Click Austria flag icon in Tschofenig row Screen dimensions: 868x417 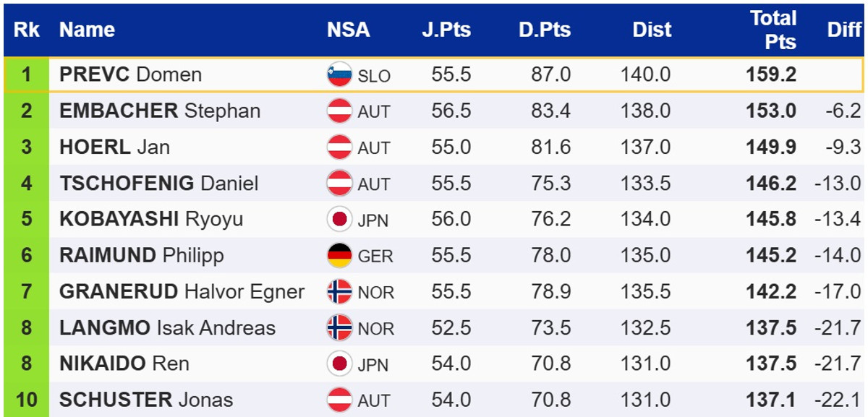click(x=339, y=184)
